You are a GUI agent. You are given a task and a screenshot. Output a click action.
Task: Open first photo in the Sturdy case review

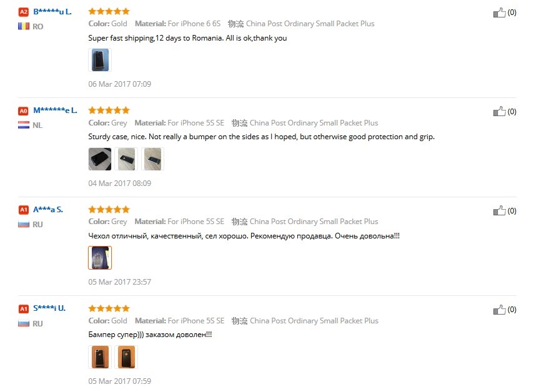(100, 159)
